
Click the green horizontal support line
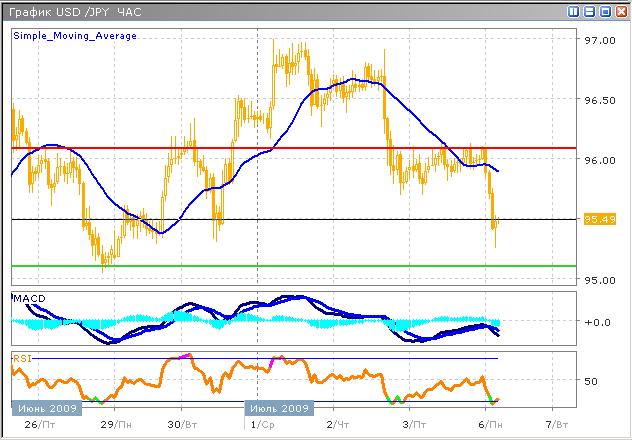(300, 266)
